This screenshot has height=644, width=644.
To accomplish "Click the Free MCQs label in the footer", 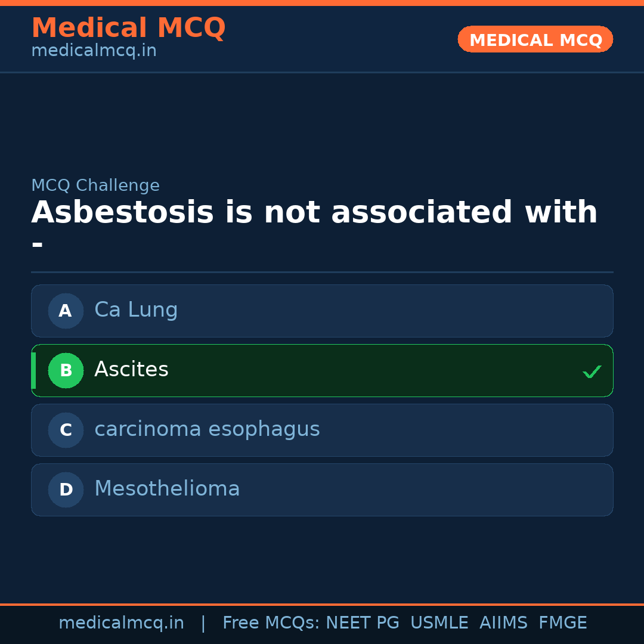I will (x=271, y=623).
